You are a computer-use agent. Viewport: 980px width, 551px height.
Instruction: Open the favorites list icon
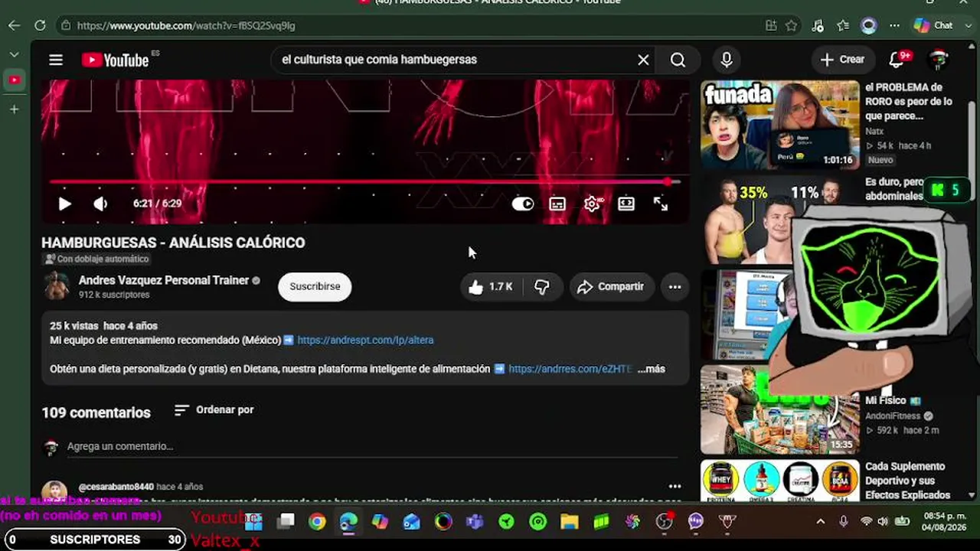coord(843,25)
